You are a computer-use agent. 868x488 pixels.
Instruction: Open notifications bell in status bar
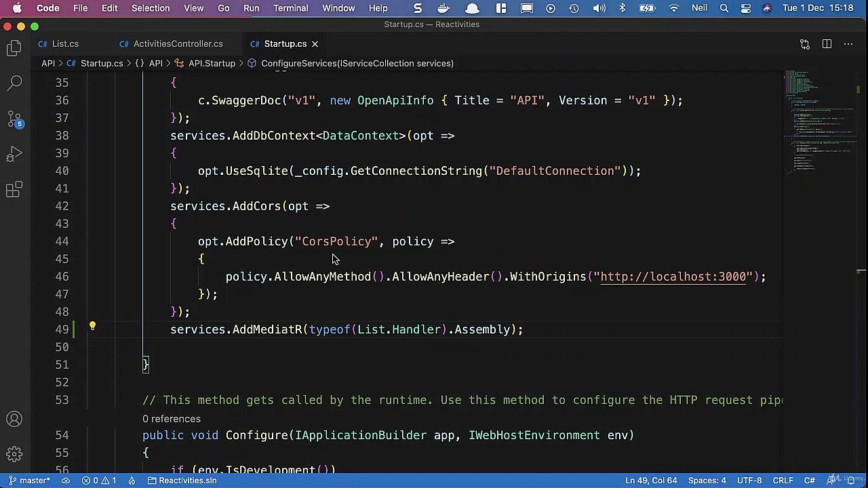pos(851,481)
